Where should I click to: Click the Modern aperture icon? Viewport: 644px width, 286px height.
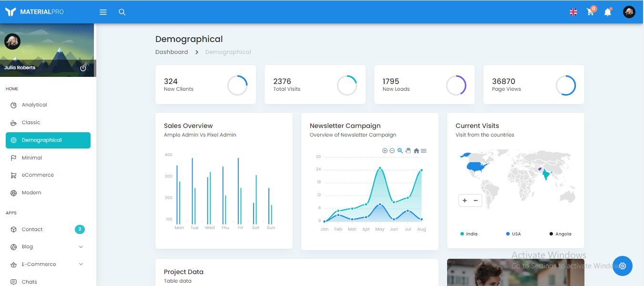[13, 193]
